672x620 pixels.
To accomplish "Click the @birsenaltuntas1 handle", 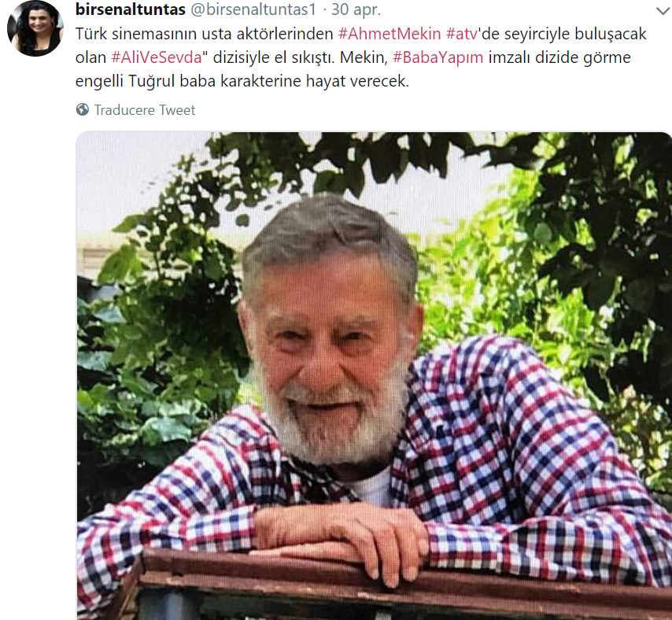I will tap(253, 9).
